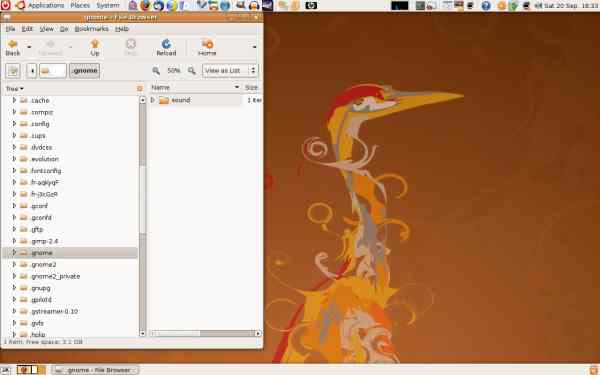
Task: Click the tree pane scroll-down arrow
Action: [142, 333]
